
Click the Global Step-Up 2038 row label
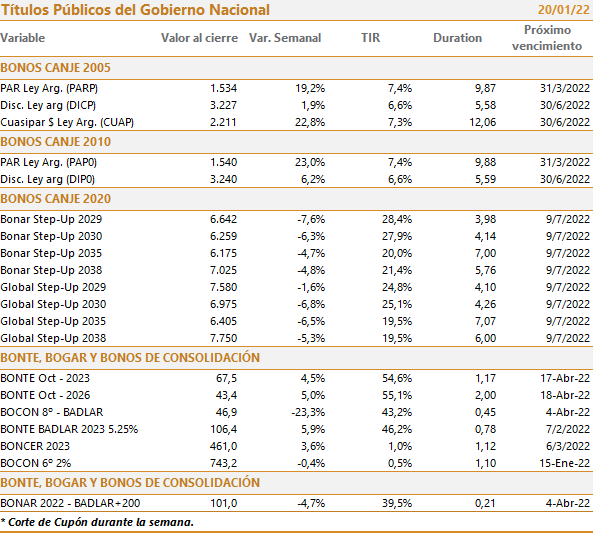[x=53, y=338]
